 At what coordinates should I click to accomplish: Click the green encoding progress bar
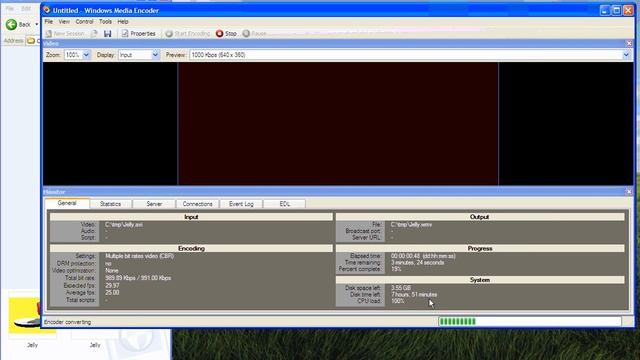(x=530, y=322)
